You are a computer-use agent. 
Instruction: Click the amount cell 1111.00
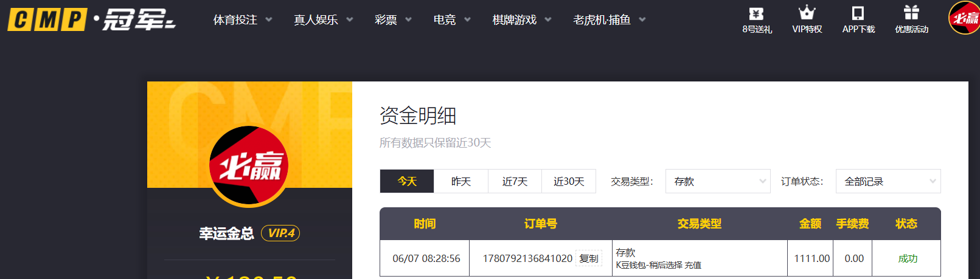tap(811, 258)
